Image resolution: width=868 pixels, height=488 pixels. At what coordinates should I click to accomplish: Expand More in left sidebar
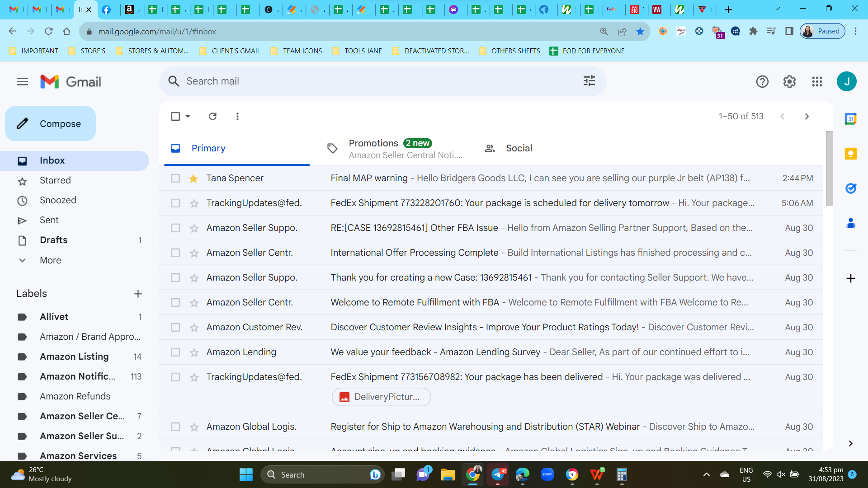(50, 260)
